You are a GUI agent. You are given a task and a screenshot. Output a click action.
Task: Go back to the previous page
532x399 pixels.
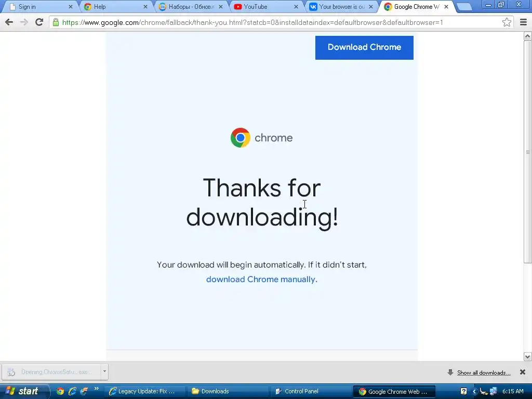point(9,22)
